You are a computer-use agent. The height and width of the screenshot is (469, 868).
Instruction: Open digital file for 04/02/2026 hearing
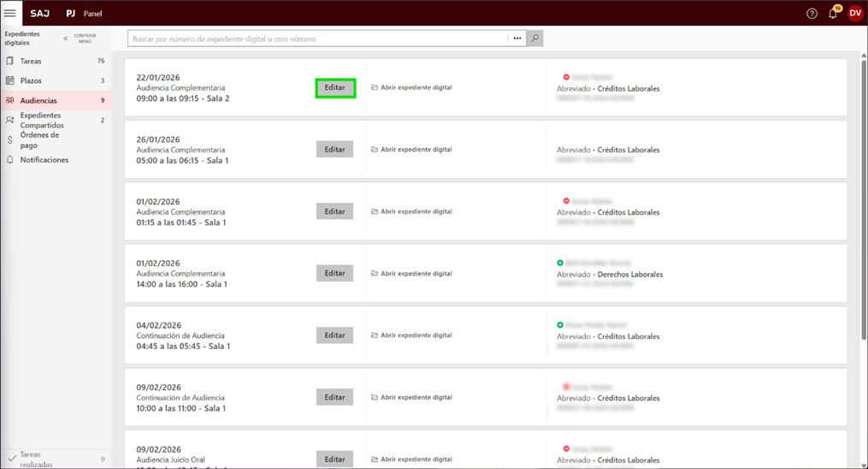[x=416, y=335]
